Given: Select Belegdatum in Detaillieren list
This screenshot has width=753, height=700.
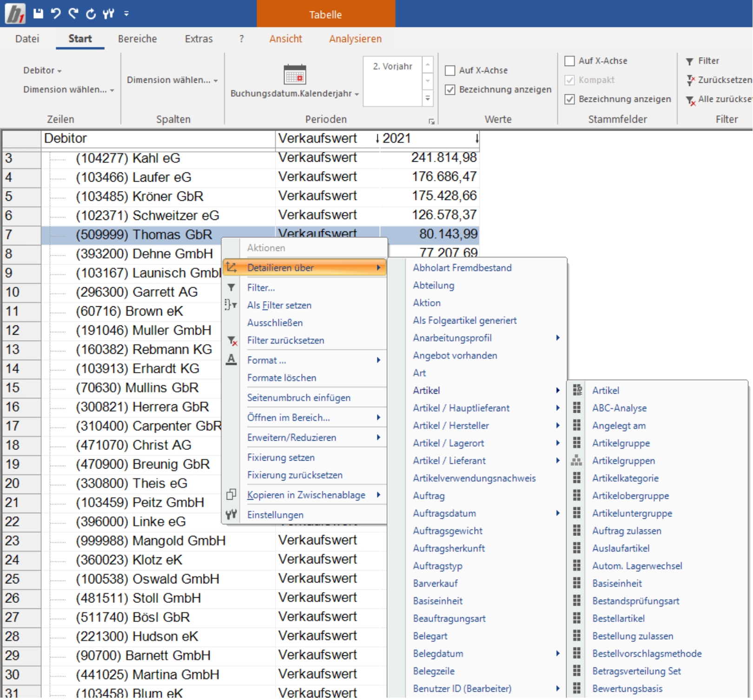Looking at the screenshot, I should (486, 654).
